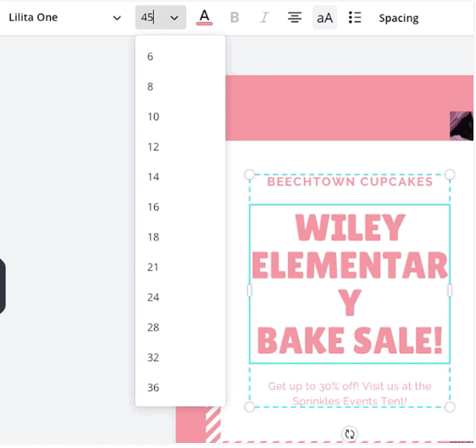Select font size 24
Image resolution: width=476 pixels, height=448 pixels.
click(x=180, y=297)
